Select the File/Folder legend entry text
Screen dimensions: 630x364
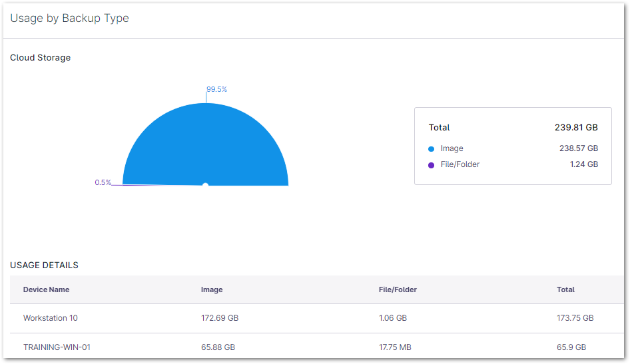(x=460, y=164)
